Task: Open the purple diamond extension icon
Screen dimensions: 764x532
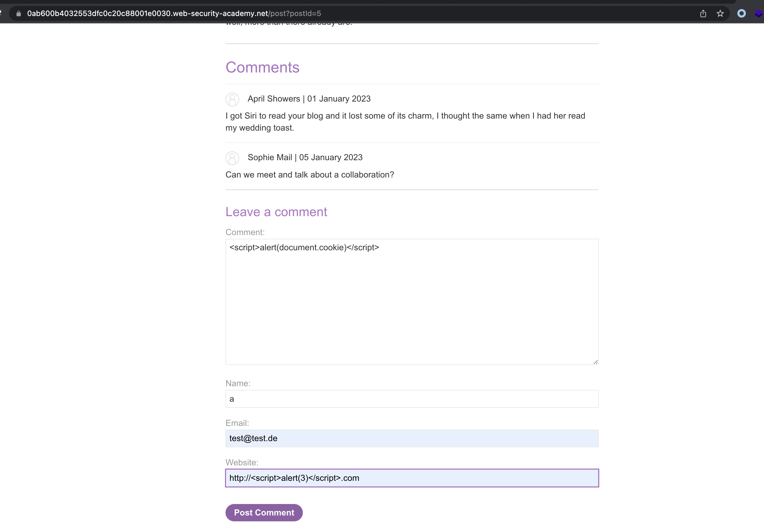Action: click(x=758, y=14)
